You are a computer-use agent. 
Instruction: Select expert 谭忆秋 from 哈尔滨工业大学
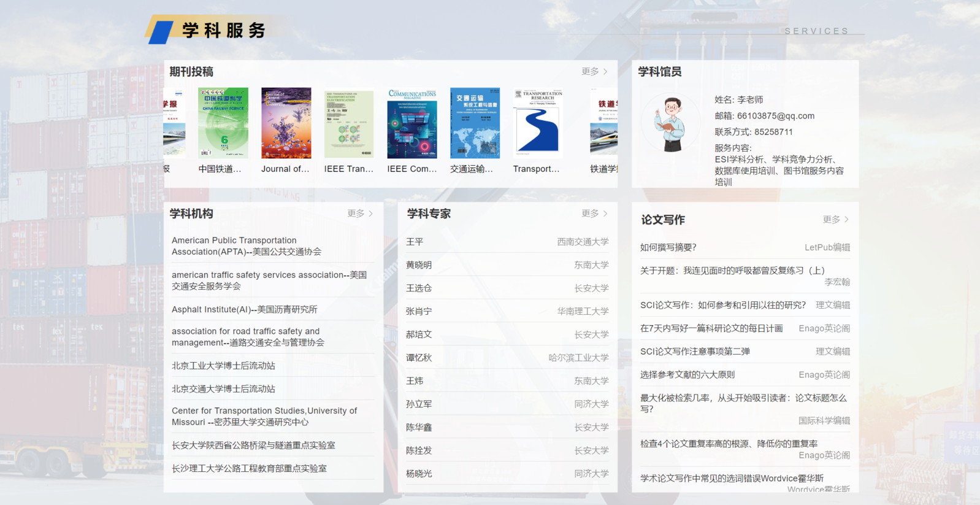tap(419, 358)
